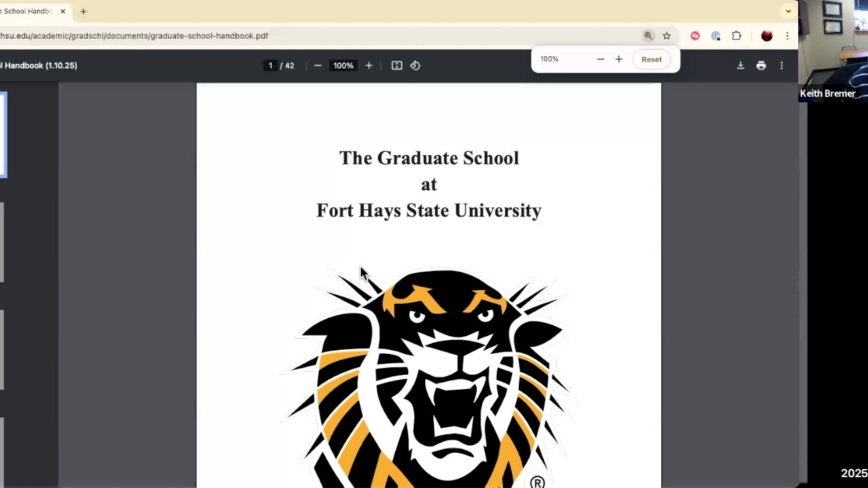This screenshot has height=488, width=868.
Task: Select the page 1 thumbnail in sidebar
Action: pyautogui.click(x=3, y=136)
